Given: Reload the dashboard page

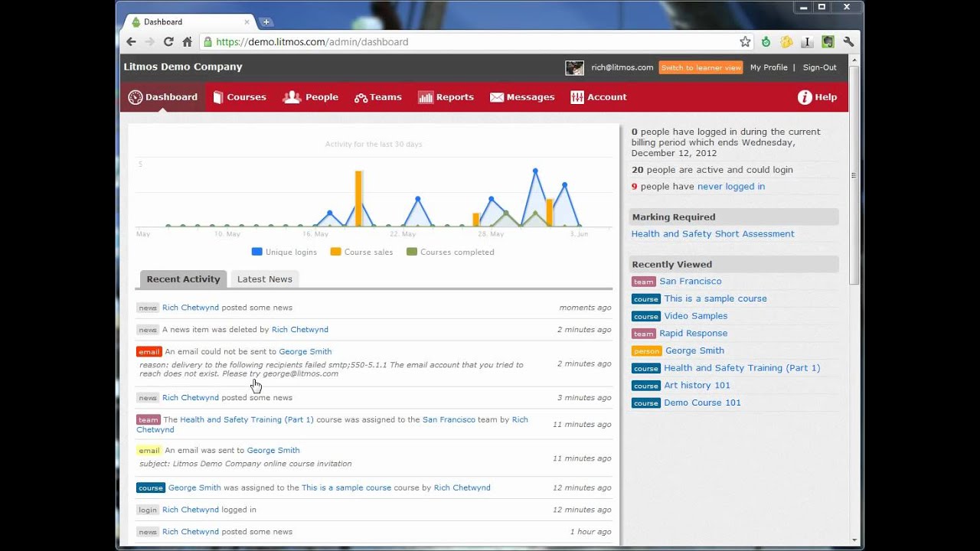Looking at the screenshot, I should (168, 42).
